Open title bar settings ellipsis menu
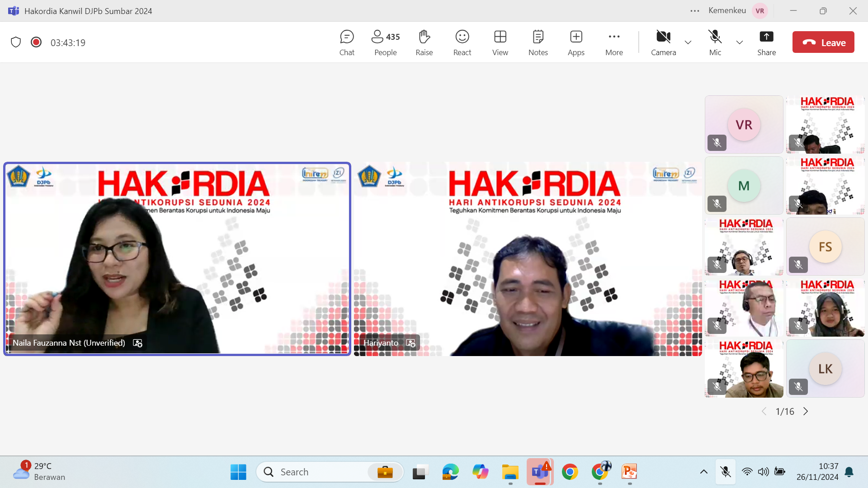 (x=695, y=11)
